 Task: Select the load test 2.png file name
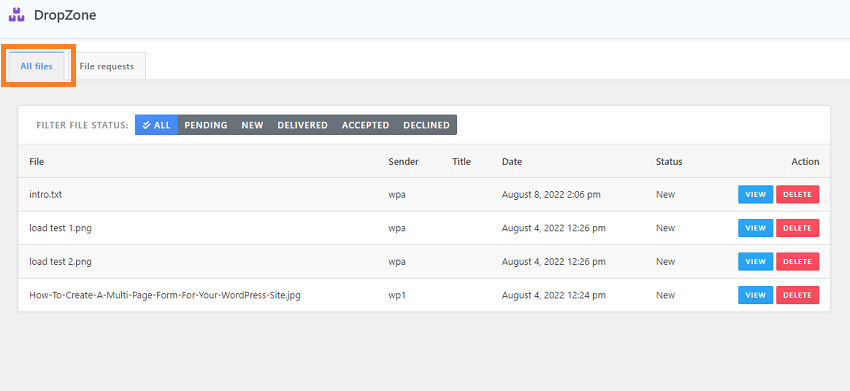[x=60, y=261]
